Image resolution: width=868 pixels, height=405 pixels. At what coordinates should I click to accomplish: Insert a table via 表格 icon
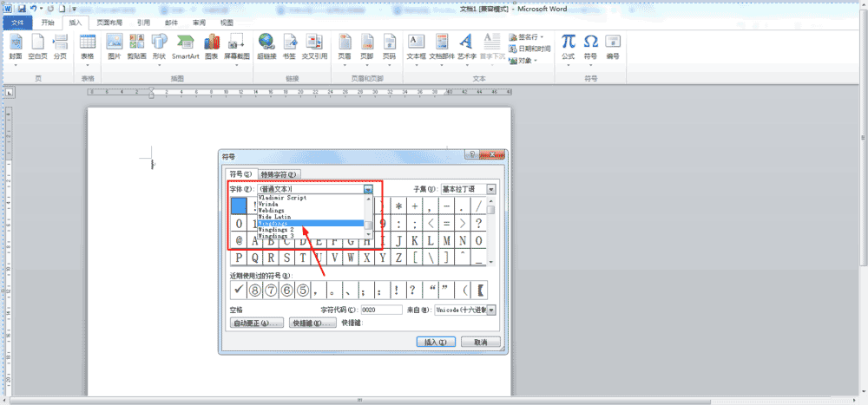click(x=88, y=46)
